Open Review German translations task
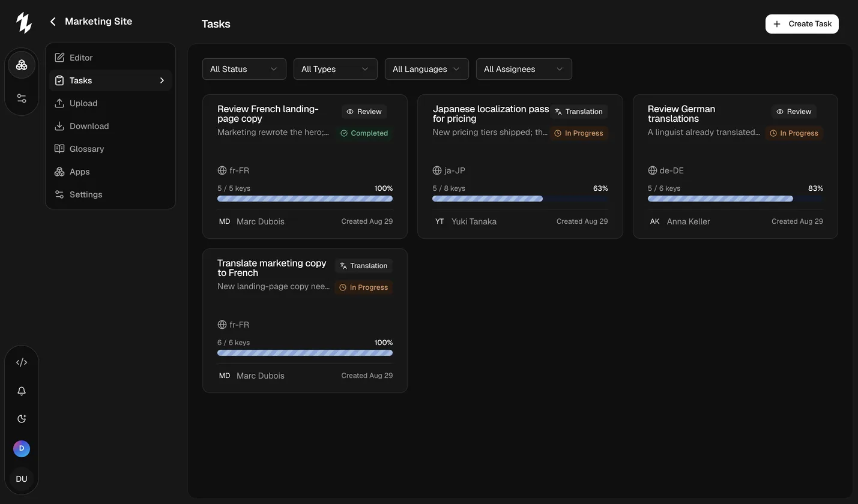 click(736, 166)
